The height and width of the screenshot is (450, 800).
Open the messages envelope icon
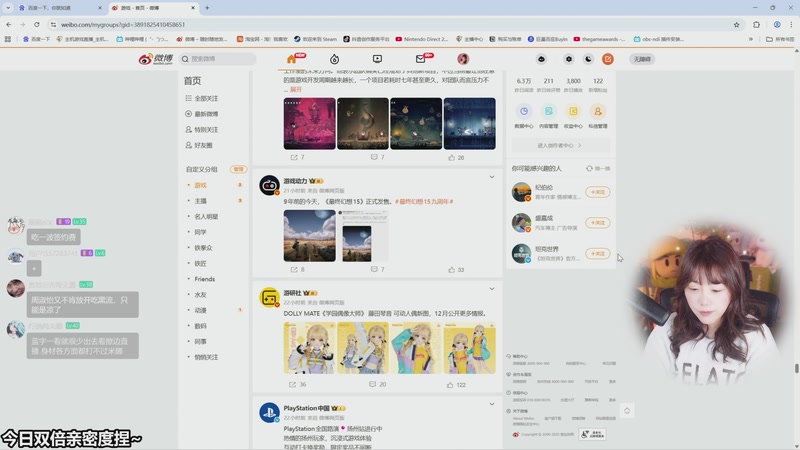click(x=420, y=59)
